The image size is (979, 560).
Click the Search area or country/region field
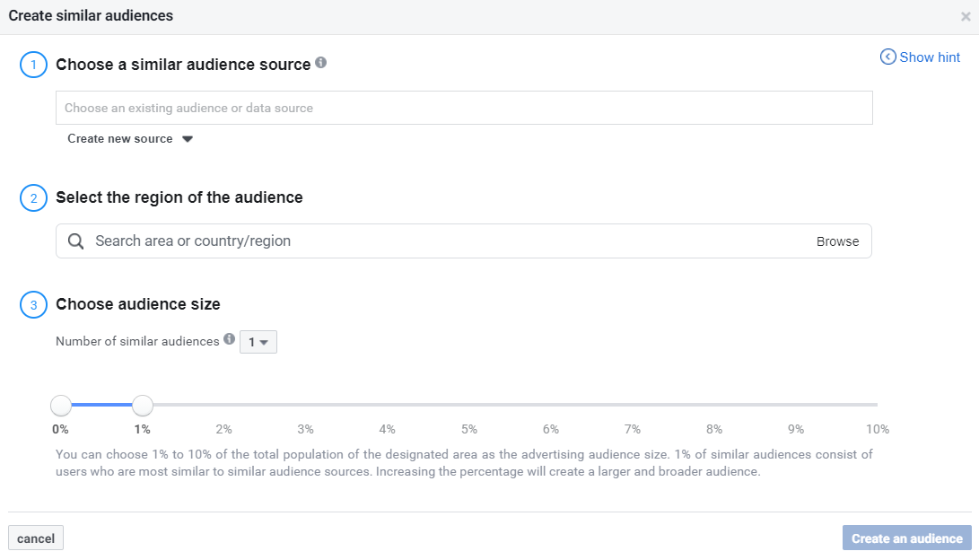point(449,241)
